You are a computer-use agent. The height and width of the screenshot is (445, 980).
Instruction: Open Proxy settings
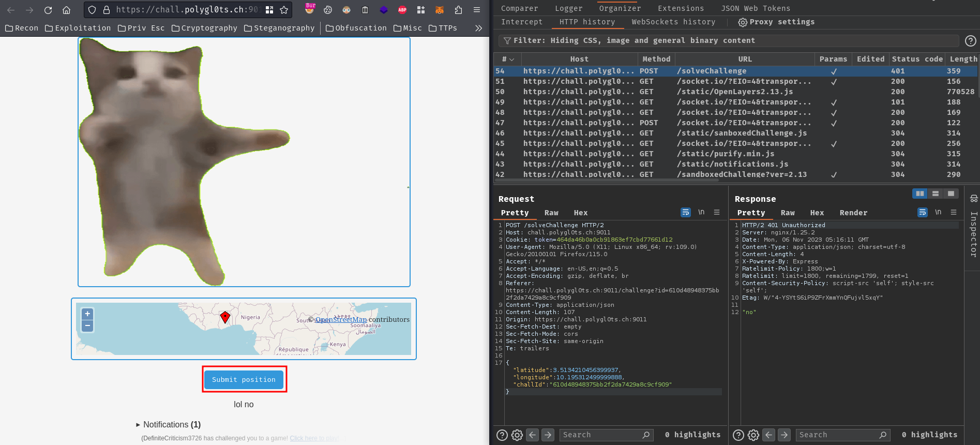coord(776,22)
